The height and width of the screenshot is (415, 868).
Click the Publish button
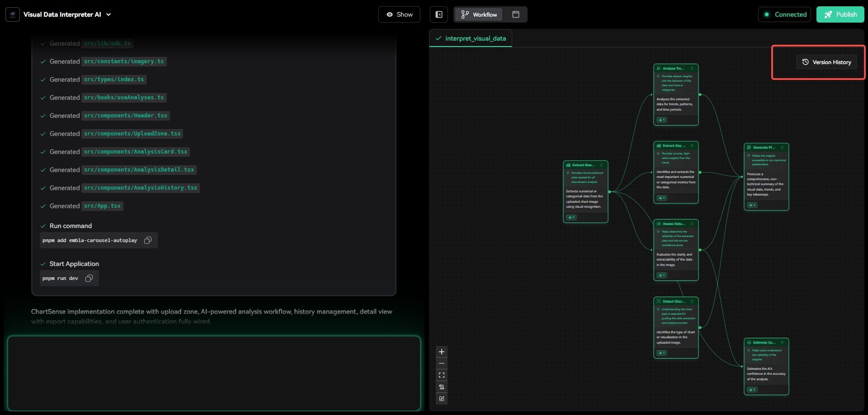840,14
